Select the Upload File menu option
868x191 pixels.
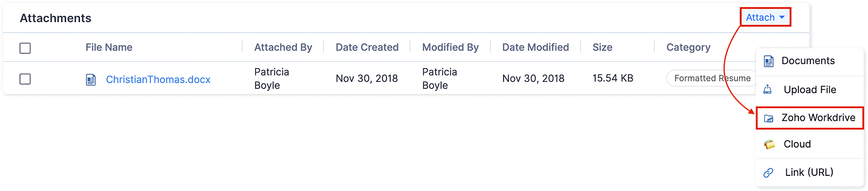[x=809, y=90]
